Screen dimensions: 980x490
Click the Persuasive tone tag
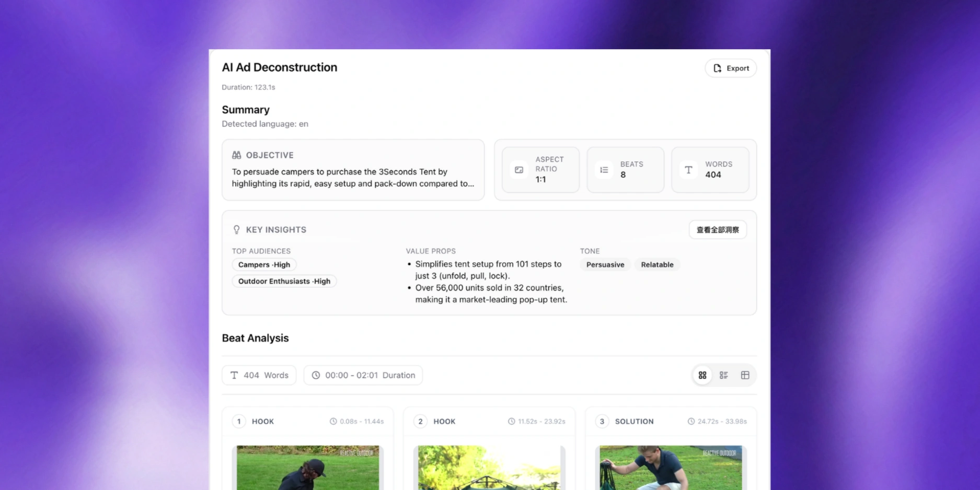pos(605,265)
